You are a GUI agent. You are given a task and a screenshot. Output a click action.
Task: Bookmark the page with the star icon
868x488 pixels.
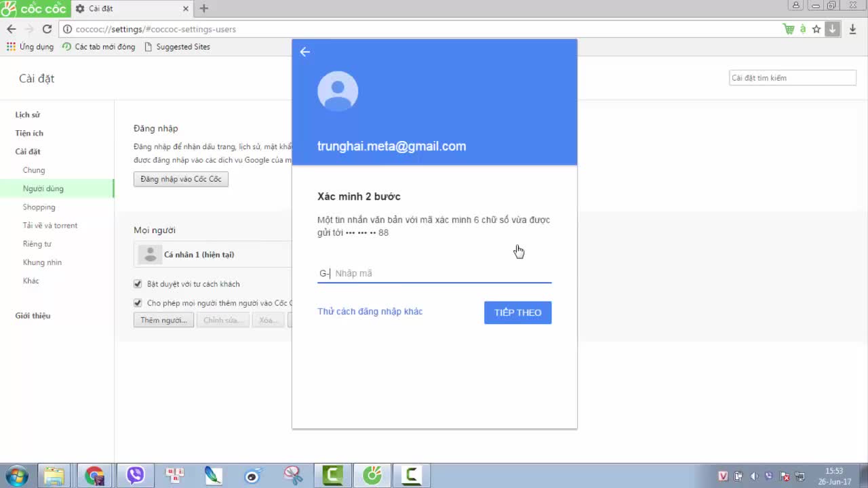click(816, 29)
